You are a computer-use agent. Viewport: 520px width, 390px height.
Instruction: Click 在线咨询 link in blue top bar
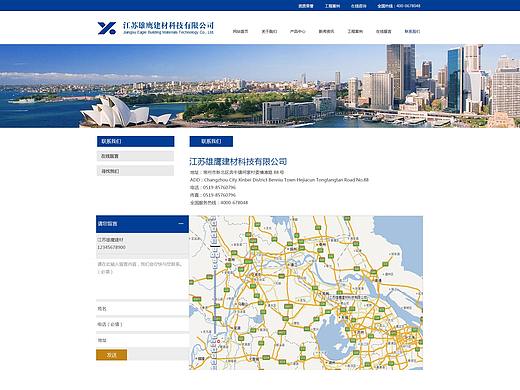click(359, 6)
